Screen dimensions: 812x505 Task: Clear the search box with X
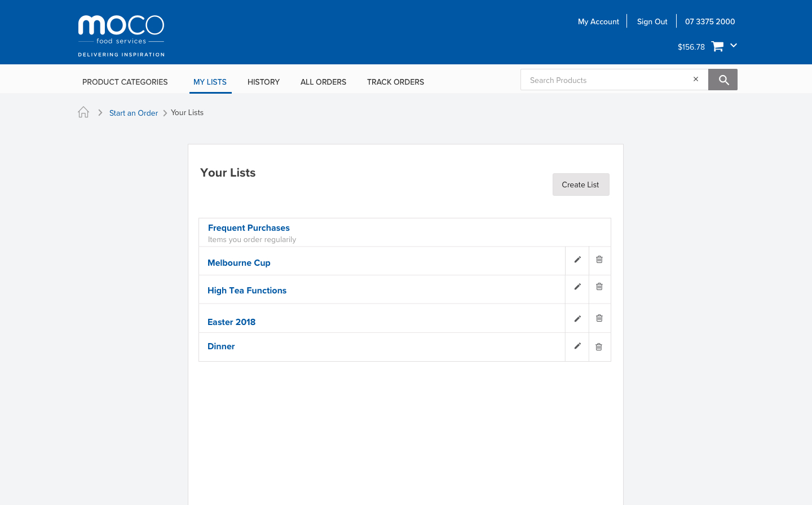pos(696,80)
